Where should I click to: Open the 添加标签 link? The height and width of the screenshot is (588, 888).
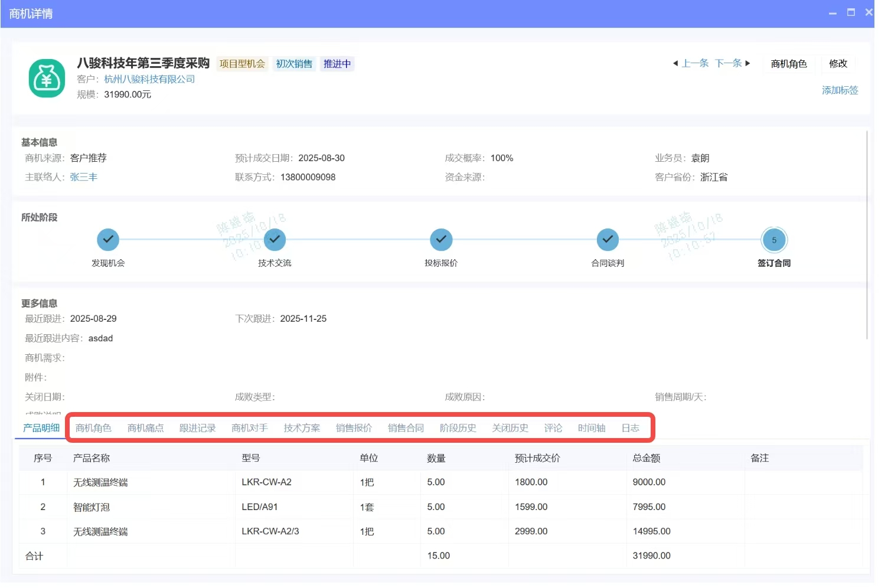click(x=840, y=90)
